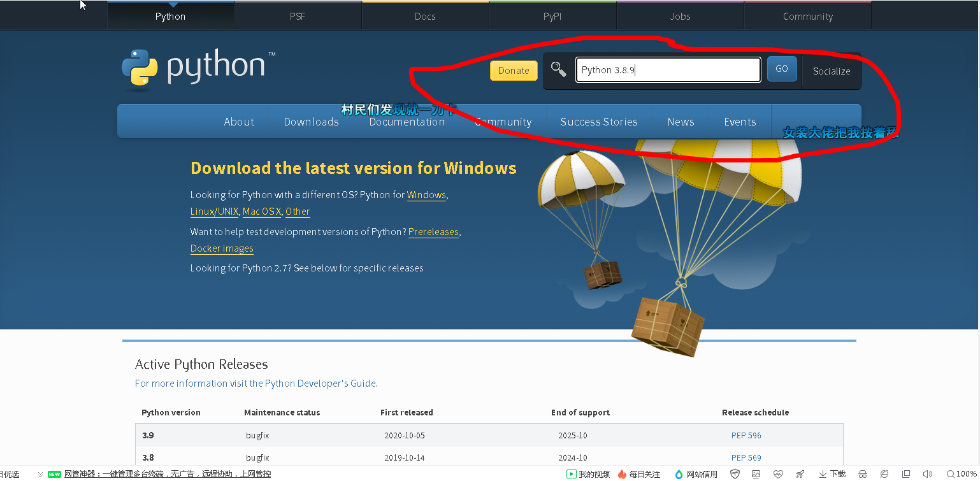Image resolution: width=980 pixels, height=481 pixels.
Task: Open the About navigation menu
Action: pyautogui.click(x=239, y=122)
